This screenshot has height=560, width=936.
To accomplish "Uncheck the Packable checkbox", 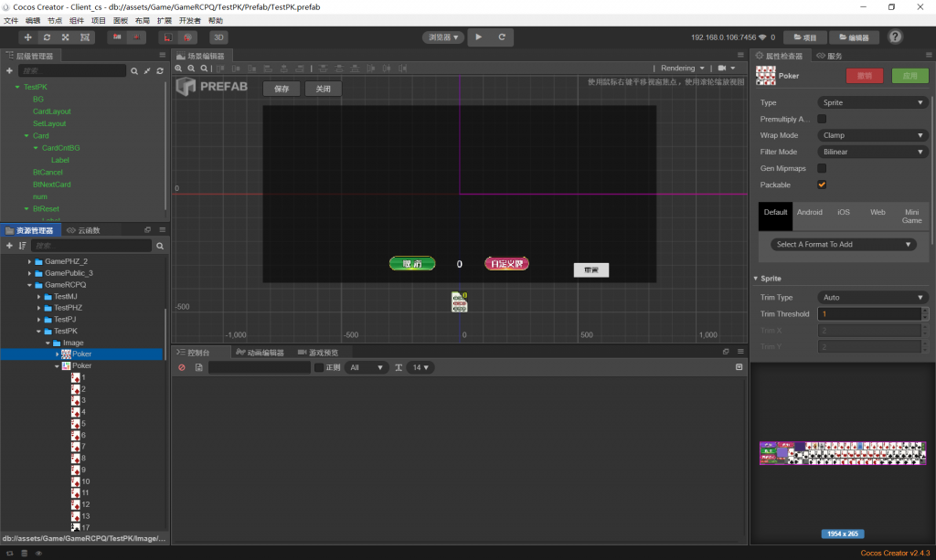I will pyautogui.click(x=822, y=185).
